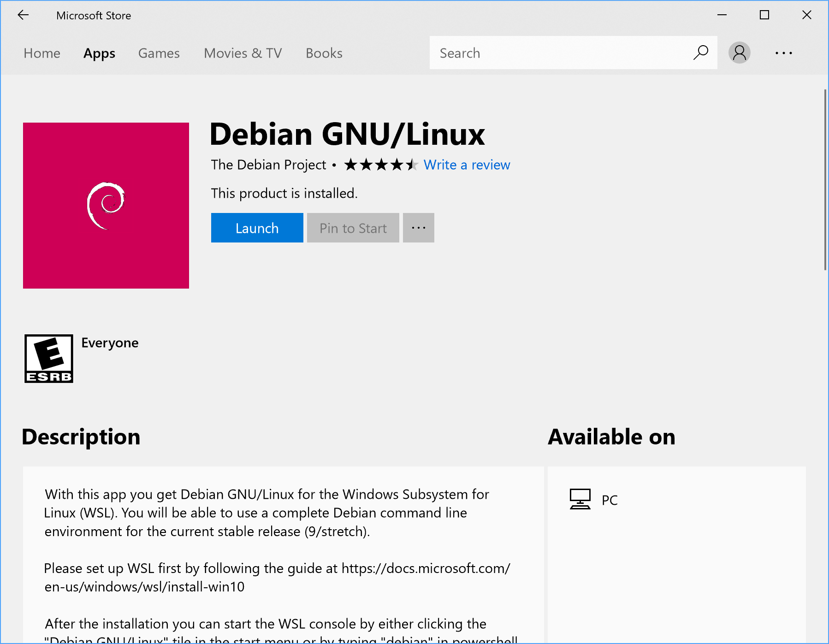Viewport: 829px width, 644px height.
Task: Open more options next to Pin to Start
Action: [x=418, y=227]
